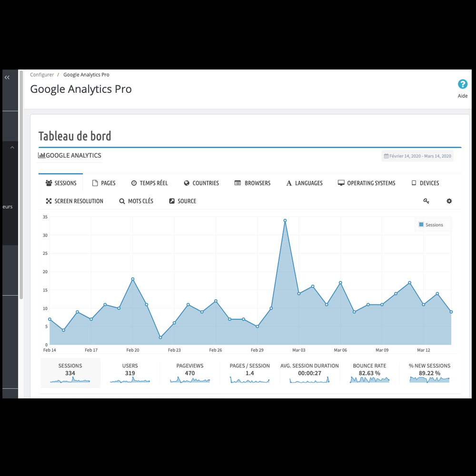Click the lowest data point near Feb 22
Screen dimensions: 476x476
[160, 337]
